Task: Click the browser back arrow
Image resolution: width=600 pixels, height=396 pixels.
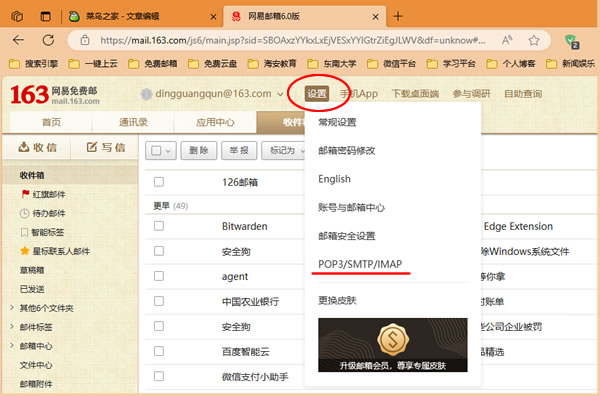Action: [18, 40]
